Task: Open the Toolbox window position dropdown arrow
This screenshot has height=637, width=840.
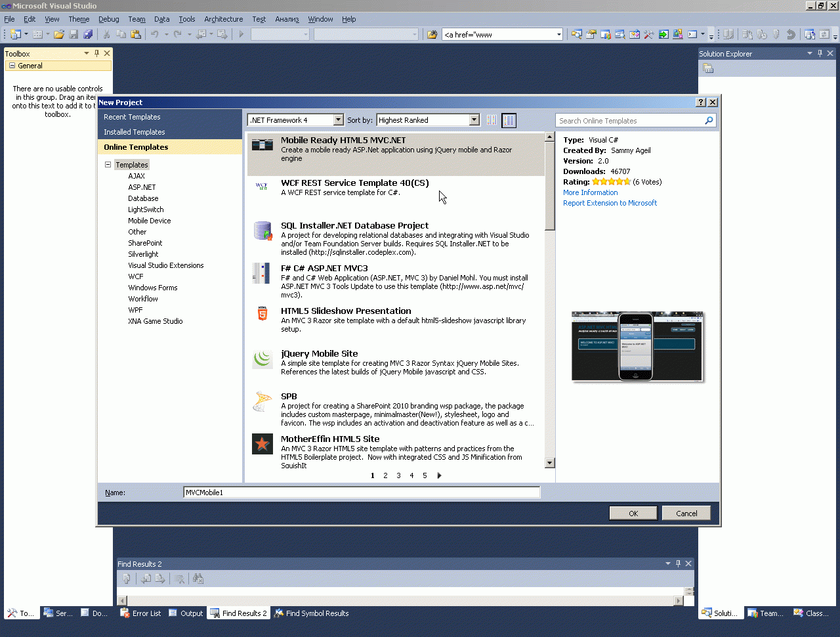Action: click(86, 53)
